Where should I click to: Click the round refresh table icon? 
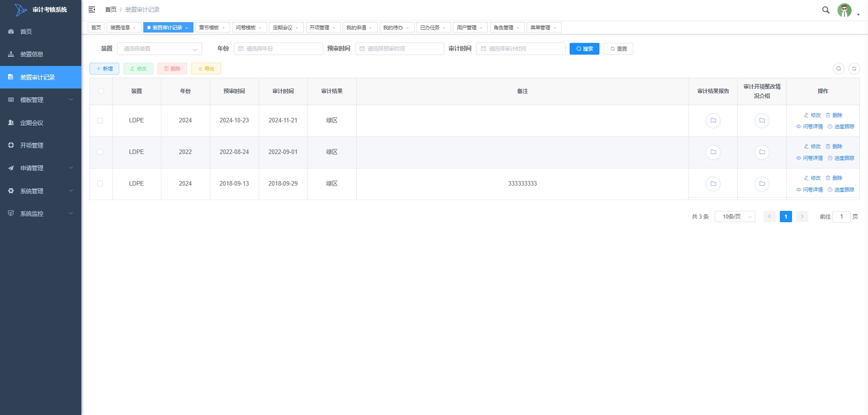[854, 69]
